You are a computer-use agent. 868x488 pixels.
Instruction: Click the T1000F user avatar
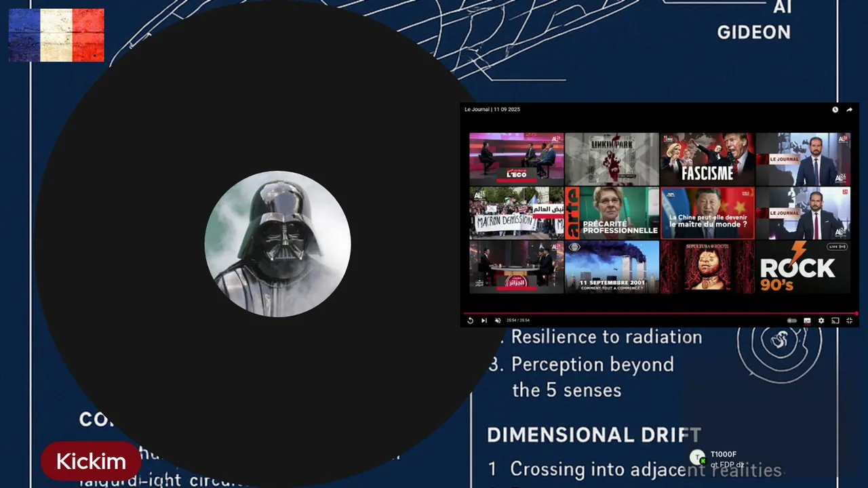click(697, 457)
